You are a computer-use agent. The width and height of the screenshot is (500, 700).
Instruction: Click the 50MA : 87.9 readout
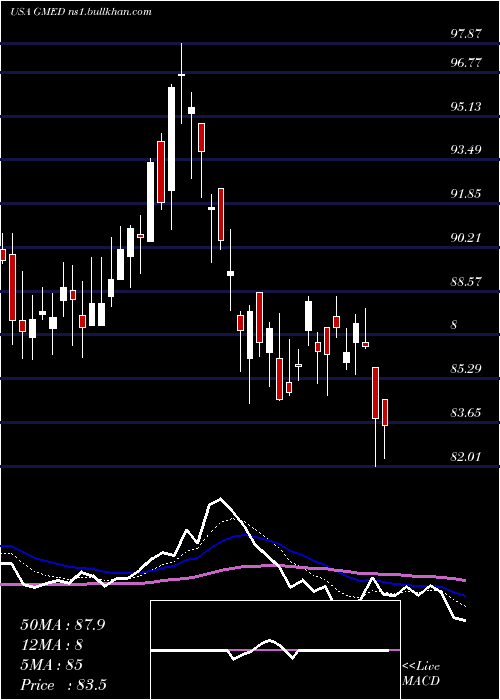tap(62, 625)
